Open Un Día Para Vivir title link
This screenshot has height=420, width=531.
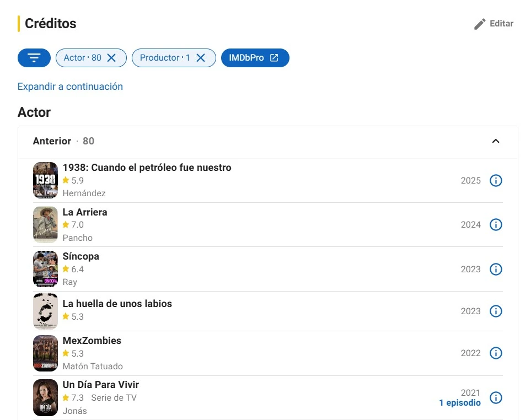point(100,385)
